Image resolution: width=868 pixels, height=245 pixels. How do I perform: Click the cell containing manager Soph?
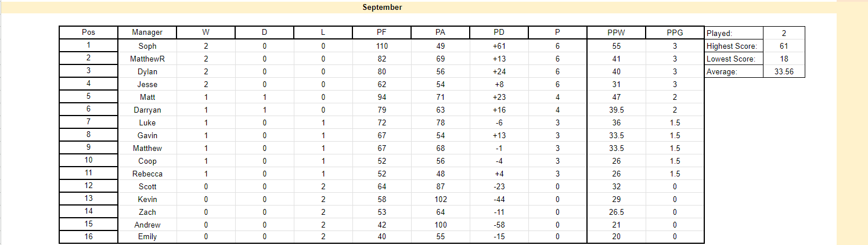tap(147, 46)
